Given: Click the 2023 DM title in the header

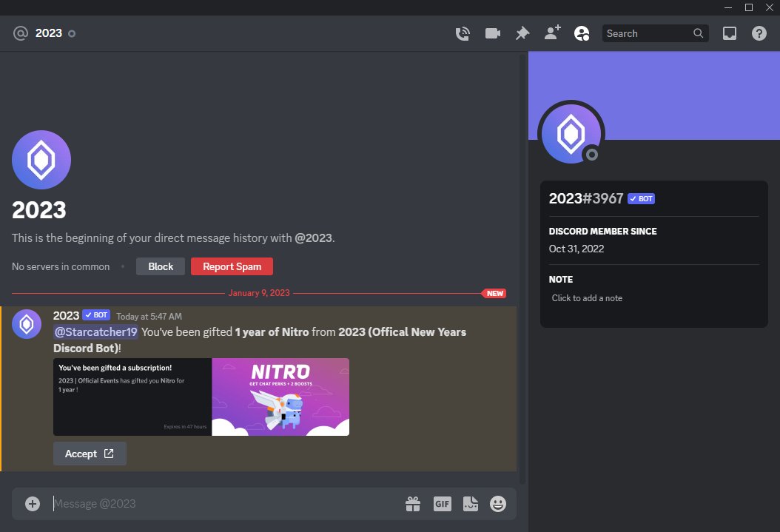Looking at the screenshot, I should point(49,33).
